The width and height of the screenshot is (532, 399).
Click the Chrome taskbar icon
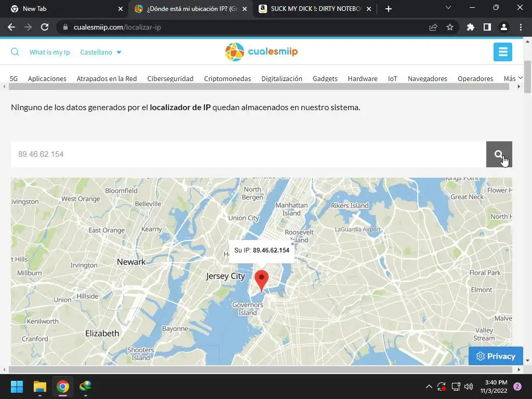coord(63,387)
